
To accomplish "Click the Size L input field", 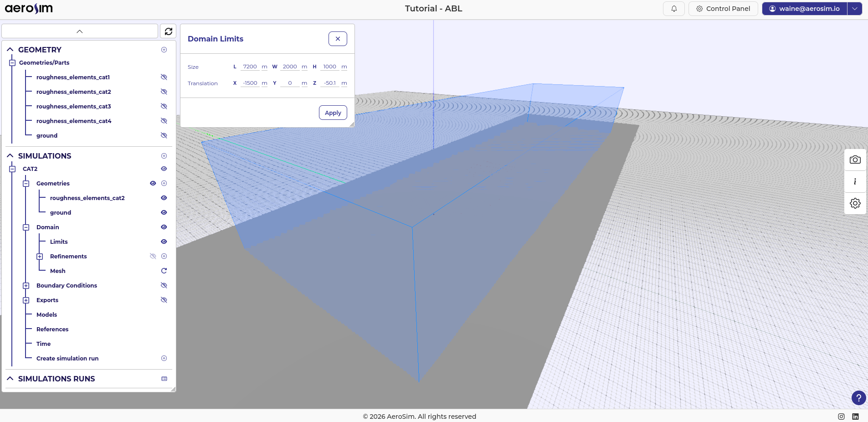I will click(x=250, y=67).
